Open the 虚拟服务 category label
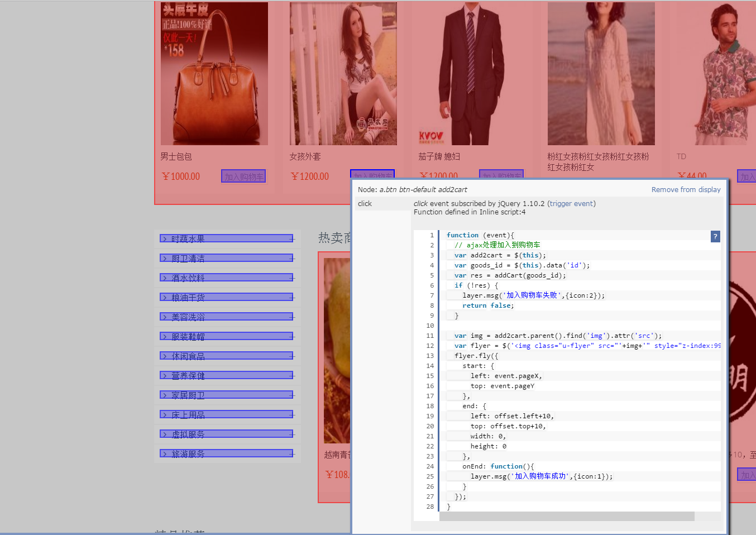756x535 pixels. point(188,434)
